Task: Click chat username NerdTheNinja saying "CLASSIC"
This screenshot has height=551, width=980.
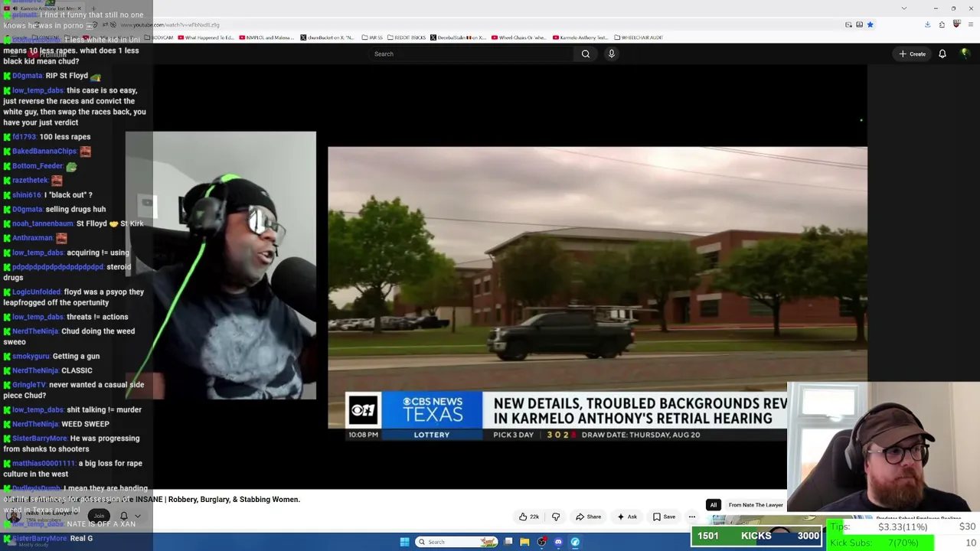Action: coord(35,370)
